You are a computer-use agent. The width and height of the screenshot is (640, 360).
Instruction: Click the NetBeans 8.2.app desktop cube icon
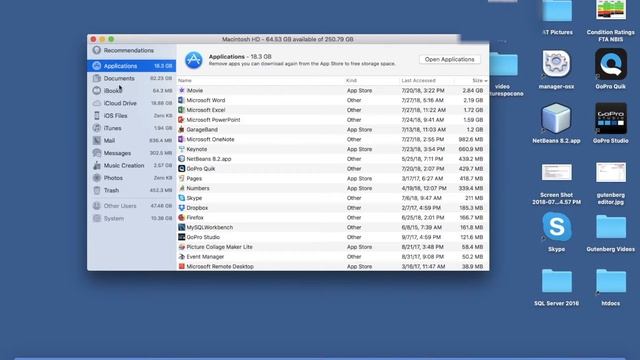[556, 118]
